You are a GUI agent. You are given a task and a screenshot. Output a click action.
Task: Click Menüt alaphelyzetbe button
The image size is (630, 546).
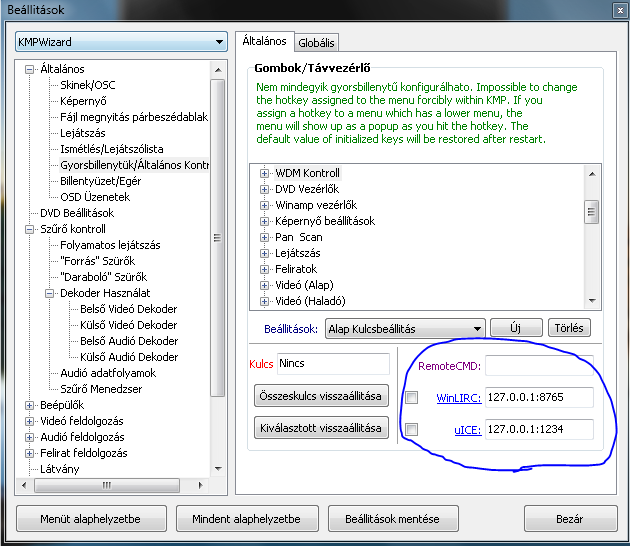click(91, 519)
